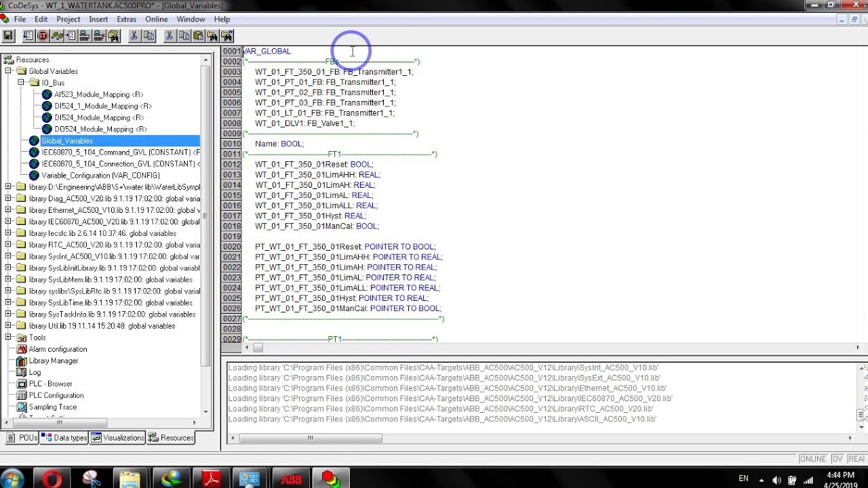Image resolution: width=868 pixels, height=488 pixels.
Task: Click the Global search binoculars-on-folder icon
Action: point(113,36)
